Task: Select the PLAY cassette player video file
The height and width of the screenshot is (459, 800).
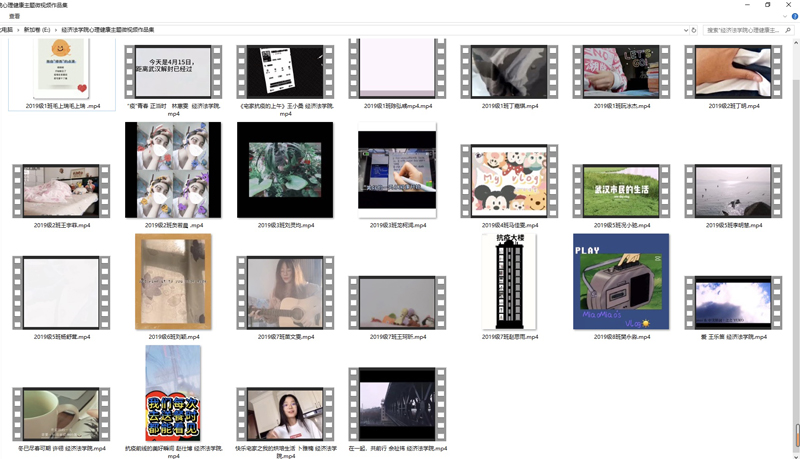Action: [620, 281]
